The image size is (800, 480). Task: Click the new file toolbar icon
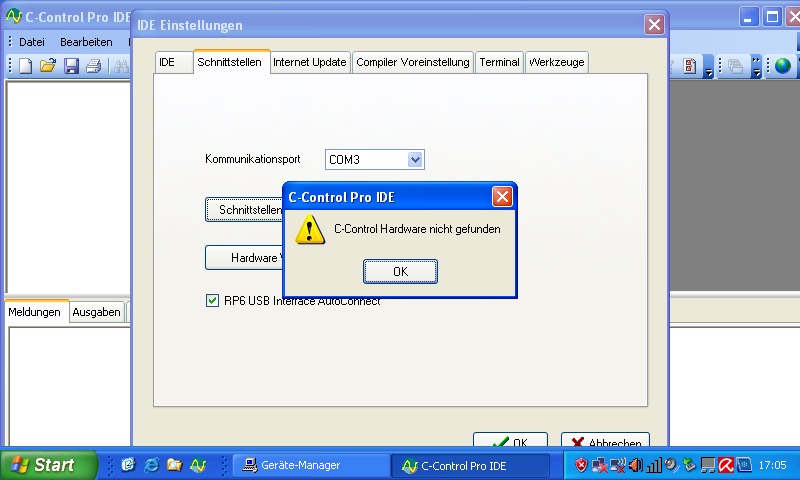[26, 66]
